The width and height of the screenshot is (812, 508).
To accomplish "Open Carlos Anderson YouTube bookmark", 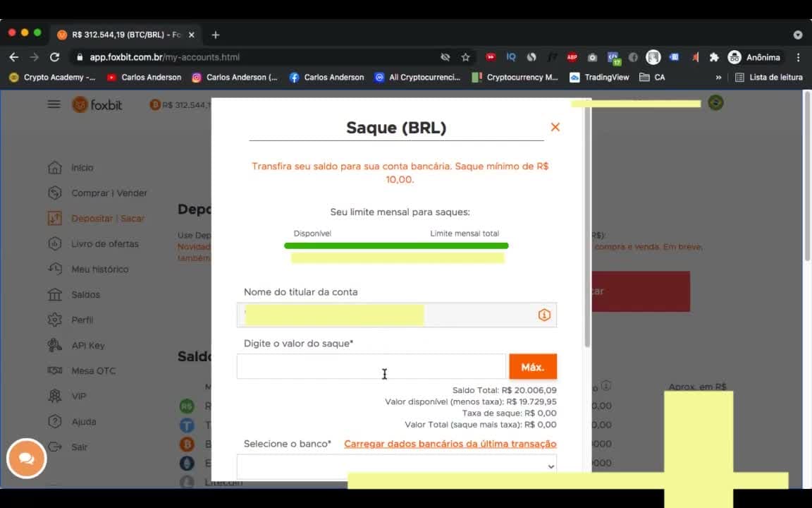I will click(144, 77).
